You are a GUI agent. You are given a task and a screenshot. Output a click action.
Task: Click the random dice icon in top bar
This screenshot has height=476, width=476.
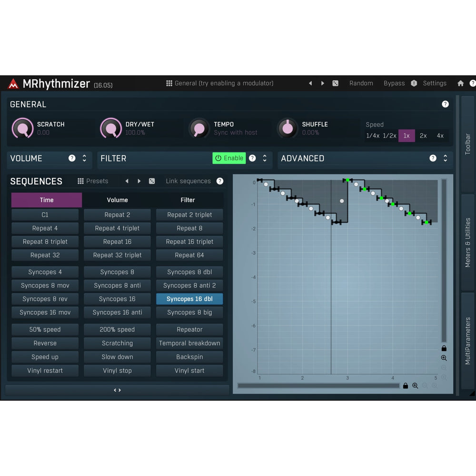[336, 83]
